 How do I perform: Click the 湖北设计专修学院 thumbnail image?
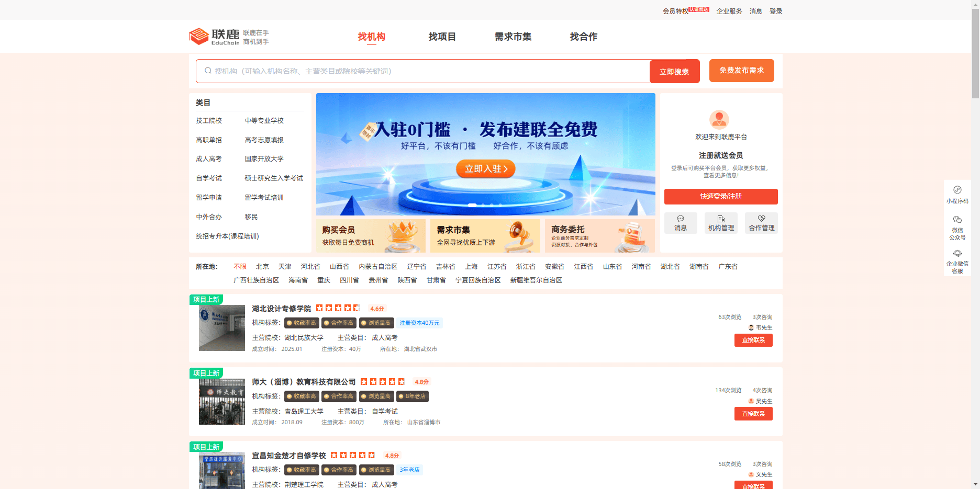(x=222, y=328)
